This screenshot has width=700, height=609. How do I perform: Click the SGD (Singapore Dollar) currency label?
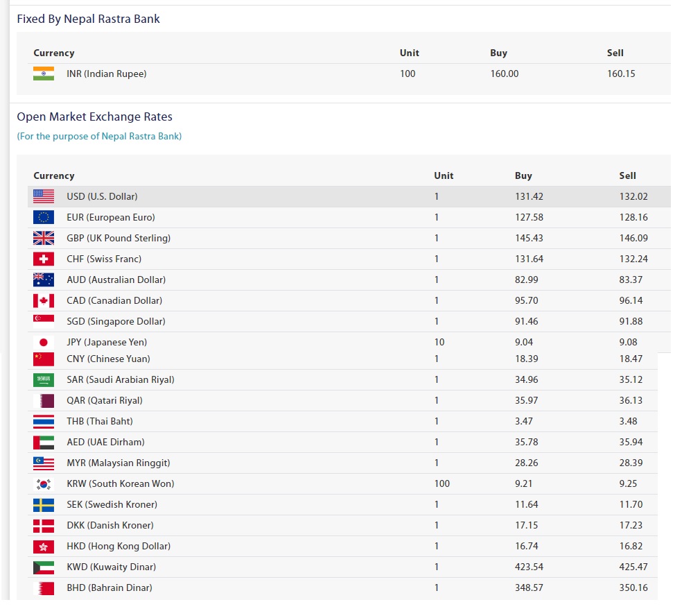click(116, 321)
